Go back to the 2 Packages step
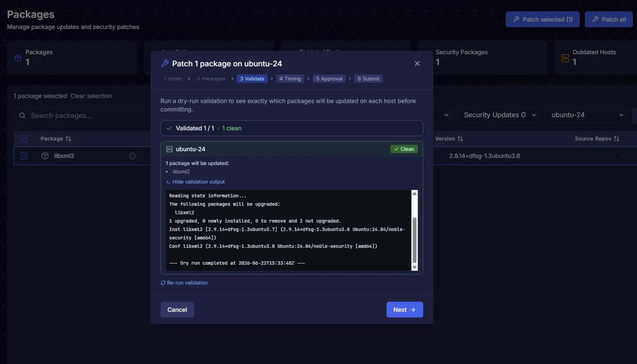The width and height of the screenshot is (637, 364). point(211,79)
